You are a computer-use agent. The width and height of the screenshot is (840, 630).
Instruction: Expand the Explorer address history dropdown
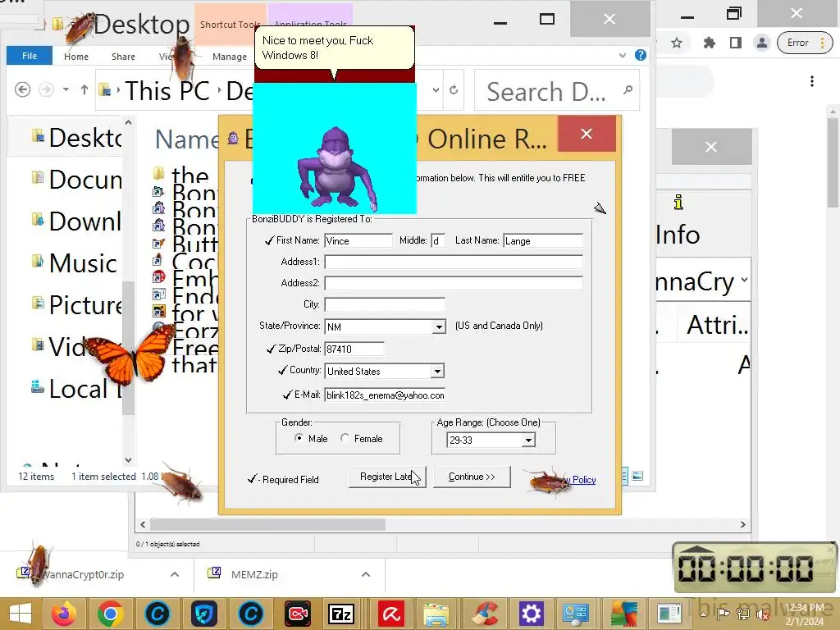[x=436, y=90]
